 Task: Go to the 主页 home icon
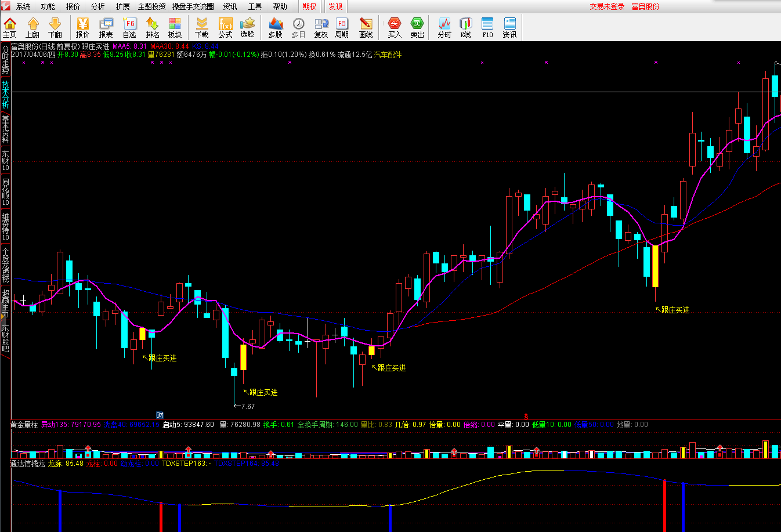tap(10, 27)
